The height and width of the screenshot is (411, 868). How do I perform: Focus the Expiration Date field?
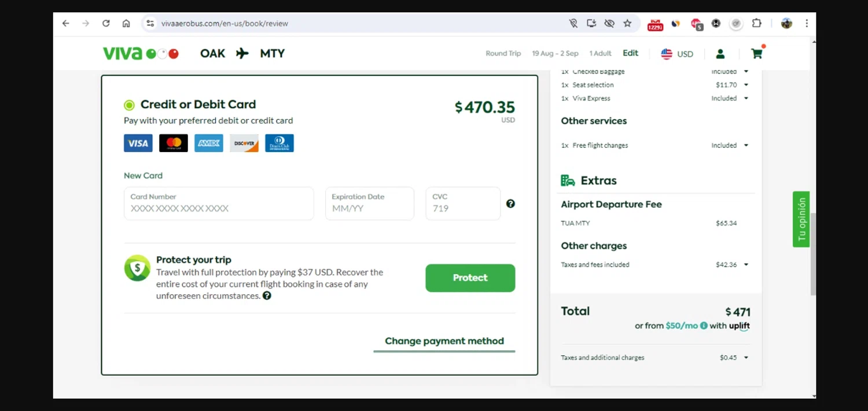[x=370, y=203]
